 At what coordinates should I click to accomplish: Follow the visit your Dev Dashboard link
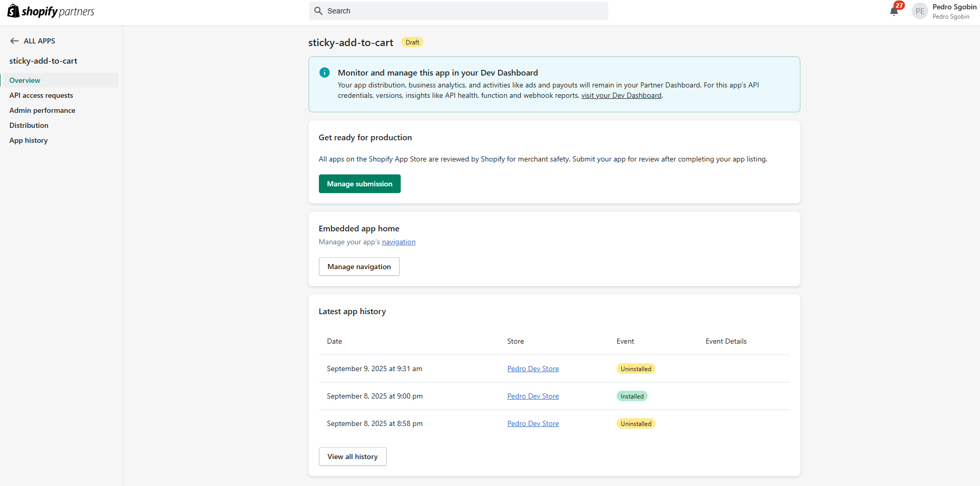pyautogui.click(x=621, y=95)
